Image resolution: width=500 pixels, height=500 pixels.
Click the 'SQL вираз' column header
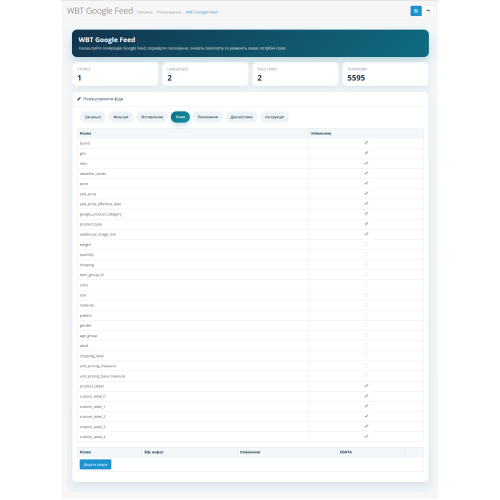pyautogui.click(x=154, y=452)
